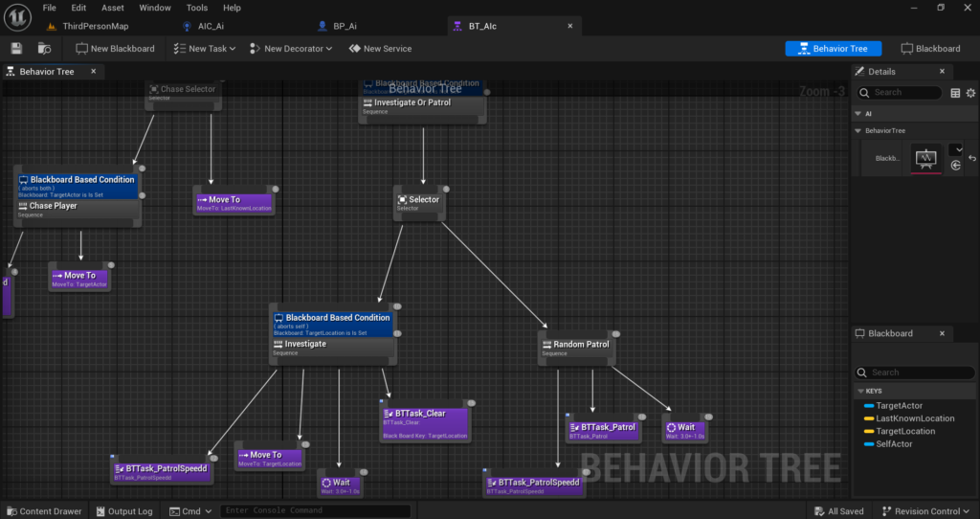The image size is (980, 519).
Task: Select the Move To TargetActor task node
Action: coord(79,279)
